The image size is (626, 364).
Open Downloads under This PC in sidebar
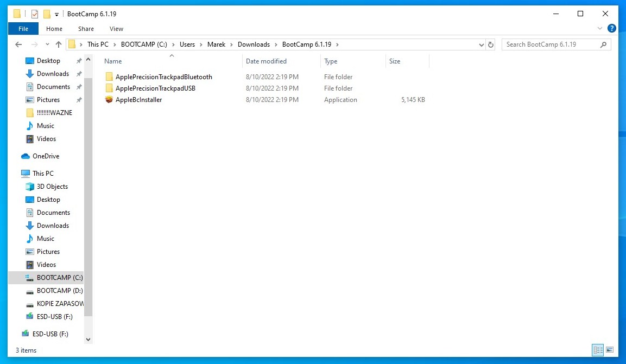point(53,226)
